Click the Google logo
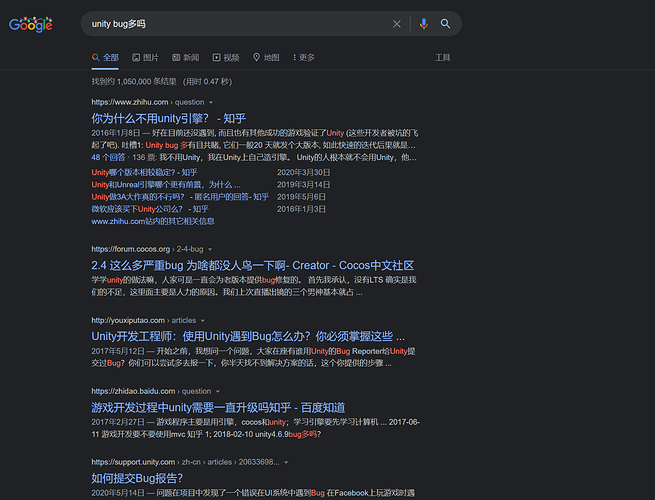This screenshot has width=655, height=500. [x=30, y=25]
